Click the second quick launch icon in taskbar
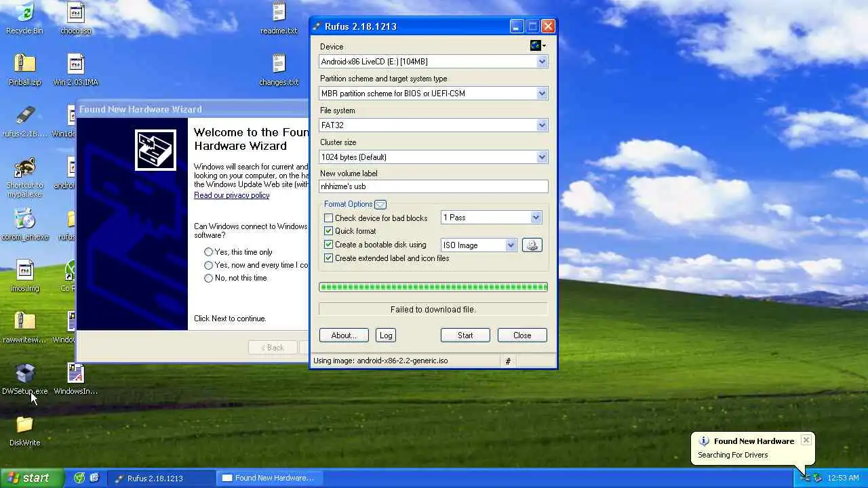868x488 pixels. 94,478
